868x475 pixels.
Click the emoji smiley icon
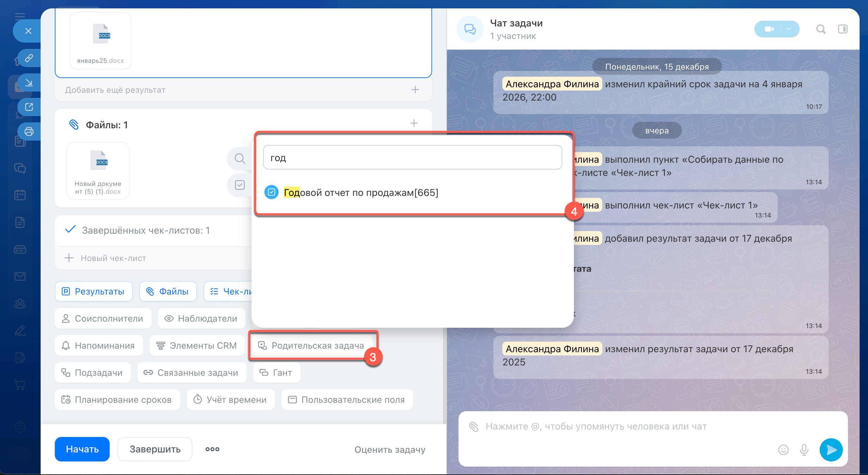point(783,450)
